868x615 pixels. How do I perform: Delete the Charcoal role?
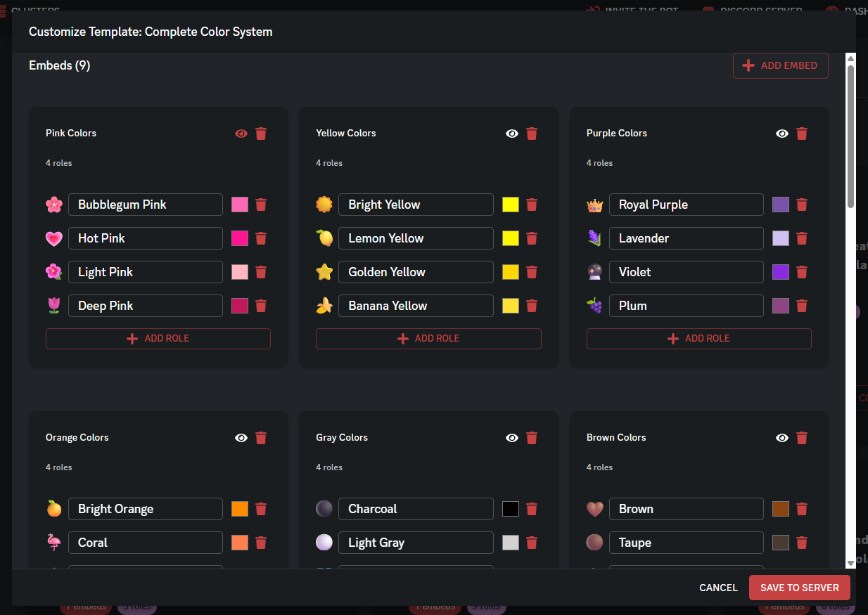(532, 509)
